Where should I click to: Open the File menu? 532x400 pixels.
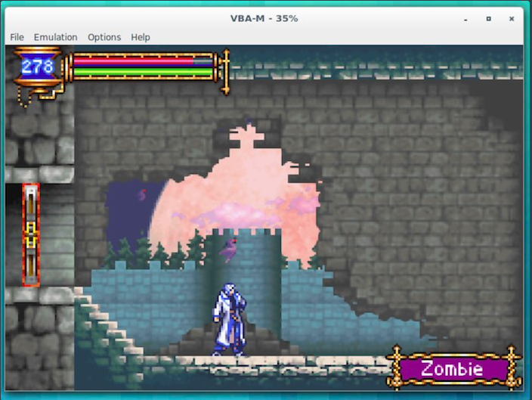17,37
